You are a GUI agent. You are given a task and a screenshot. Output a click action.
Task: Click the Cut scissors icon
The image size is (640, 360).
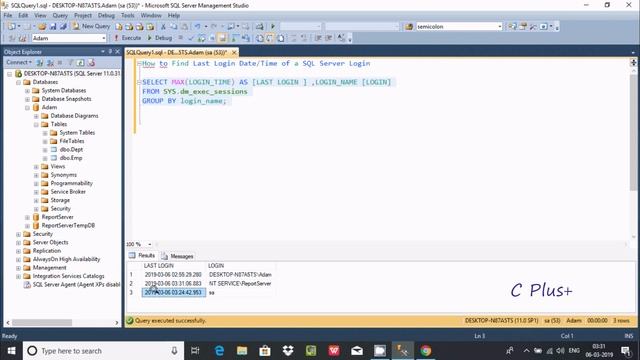point(163,26)
